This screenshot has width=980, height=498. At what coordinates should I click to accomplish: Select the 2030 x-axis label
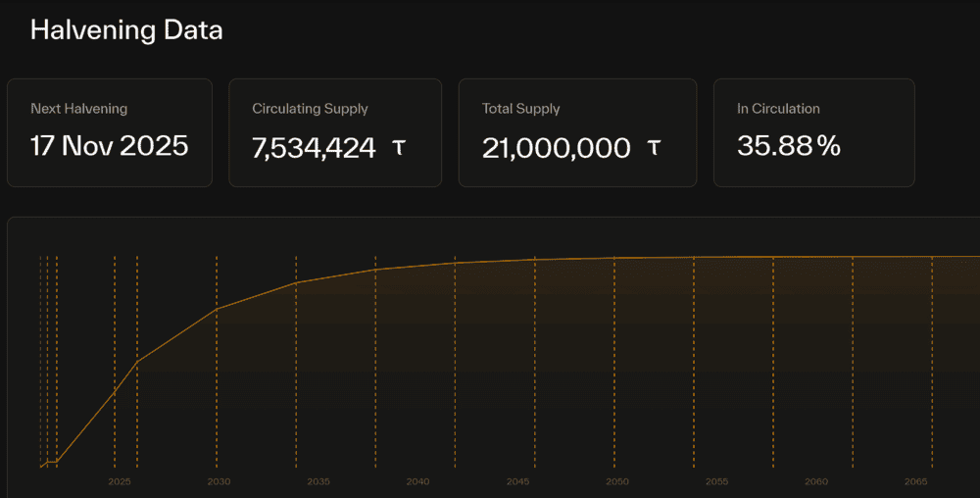[x=219, y=482]
